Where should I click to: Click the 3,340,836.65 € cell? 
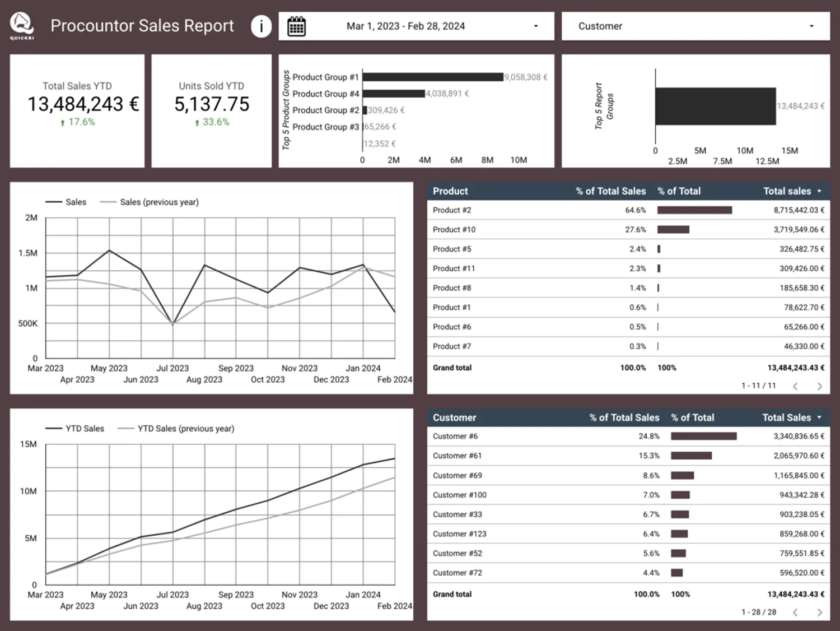[x=799, y=437]
